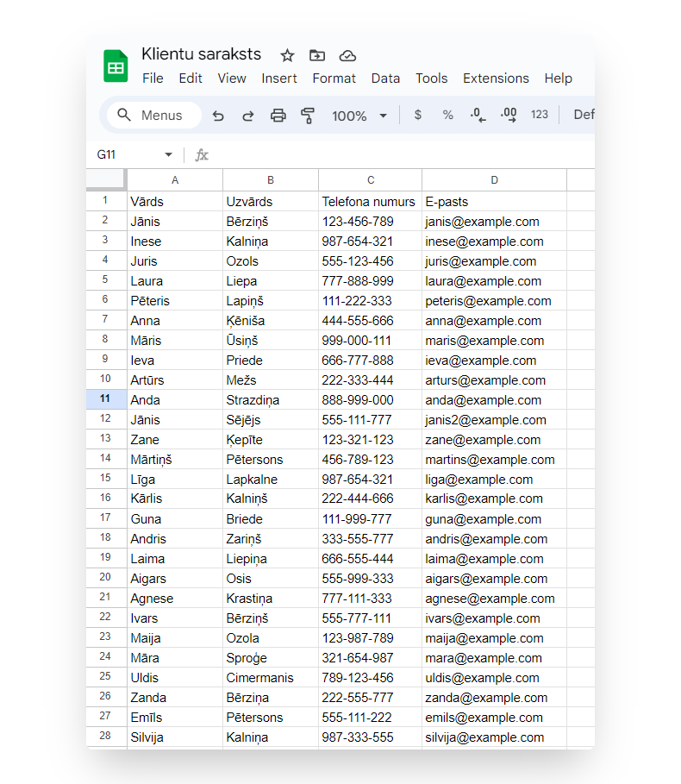Select cell peteris@example.com
Image resolution: width=681 pixels, height=784 pixels.
coord(494,300)
